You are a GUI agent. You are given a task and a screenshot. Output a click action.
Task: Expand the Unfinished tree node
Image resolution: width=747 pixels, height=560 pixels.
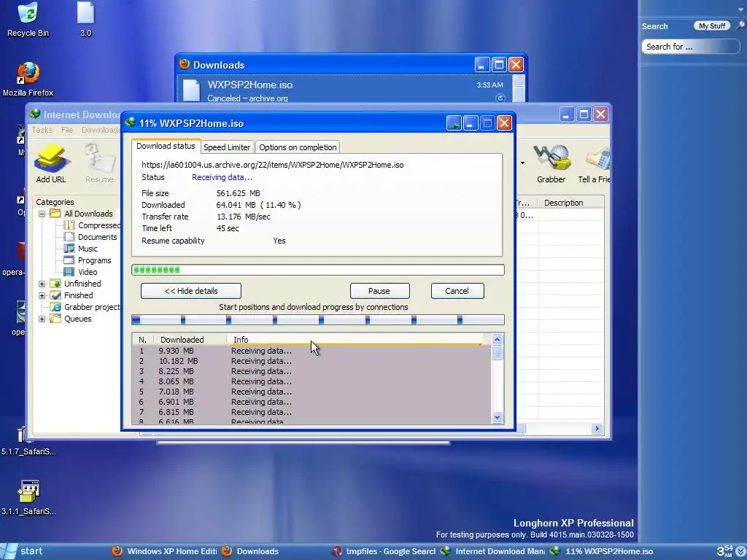[x=42, y=284]
